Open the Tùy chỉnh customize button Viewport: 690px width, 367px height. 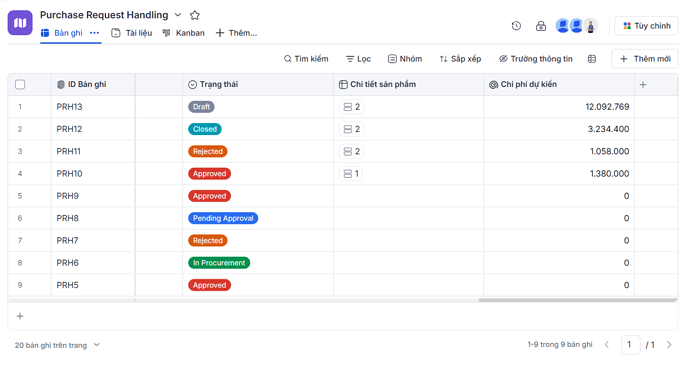(646, 26)
